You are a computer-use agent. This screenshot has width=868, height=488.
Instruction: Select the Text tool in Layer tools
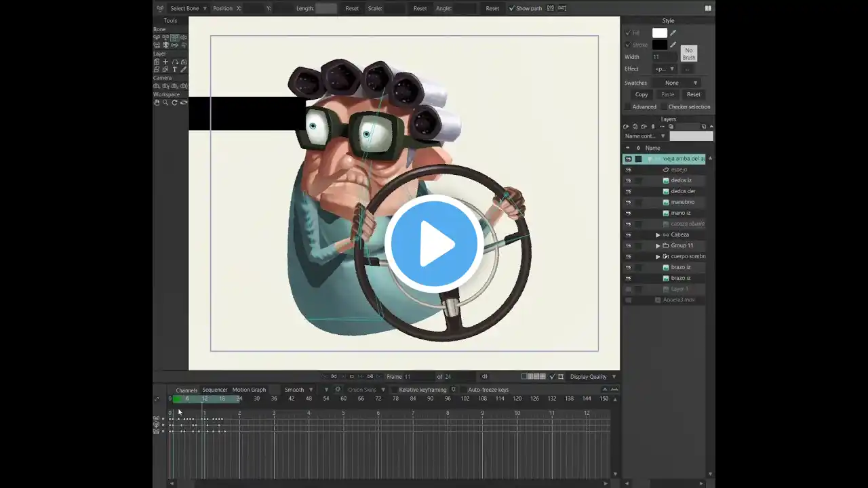pyautogui.click(x=174, y=69)
